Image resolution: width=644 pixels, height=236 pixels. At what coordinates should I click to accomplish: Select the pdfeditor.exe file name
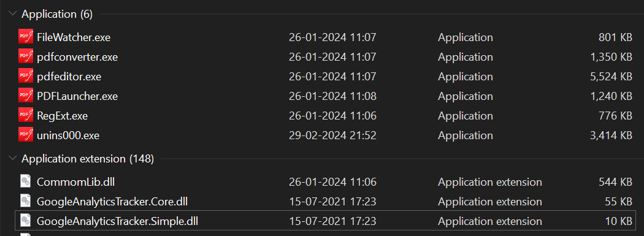tap(69, 77)
